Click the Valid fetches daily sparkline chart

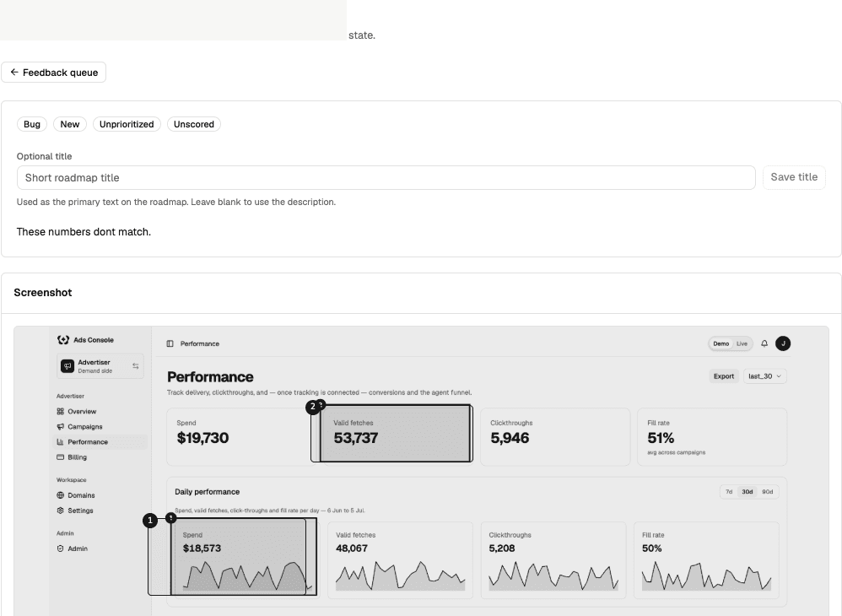[x=400, y=576]
